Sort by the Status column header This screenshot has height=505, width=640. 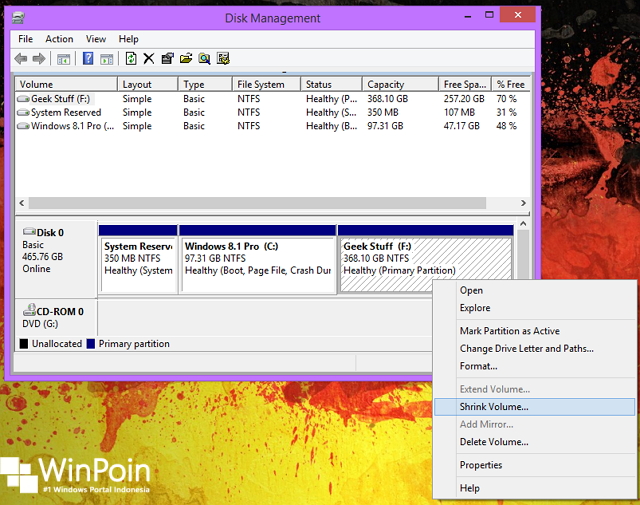click(x=331, y=84)
